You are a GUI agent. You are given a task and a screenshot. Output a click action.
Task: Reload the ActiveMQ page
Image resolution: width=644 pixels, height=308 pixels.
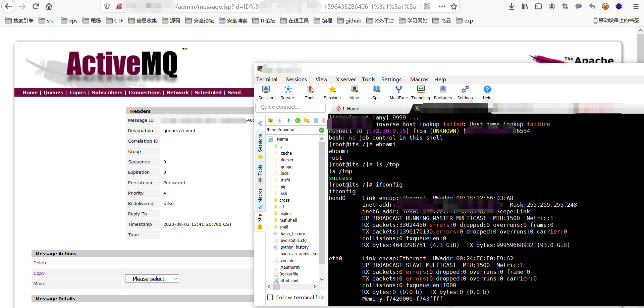tap(36, 6)
